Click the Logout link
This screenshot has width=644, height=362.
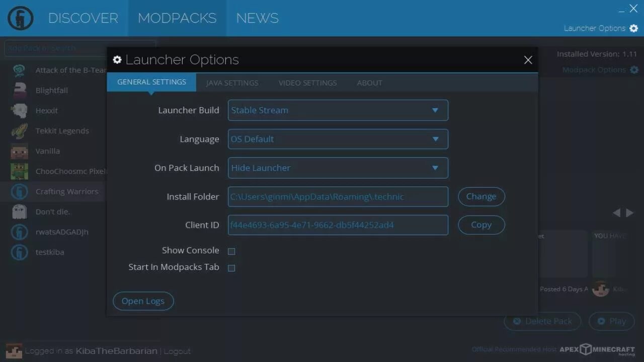pos(177,351)
